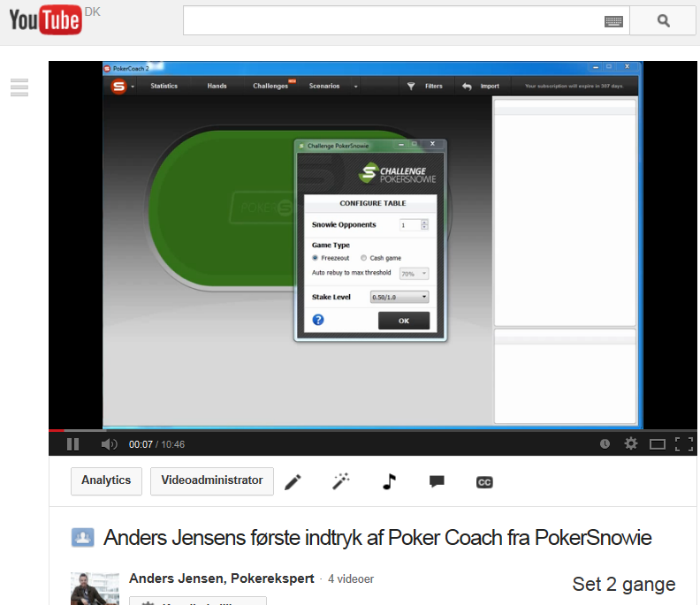The width and height of the screenshot is (700, 605).
Task: Open the Scenarios tab
Action: [324, 86]
